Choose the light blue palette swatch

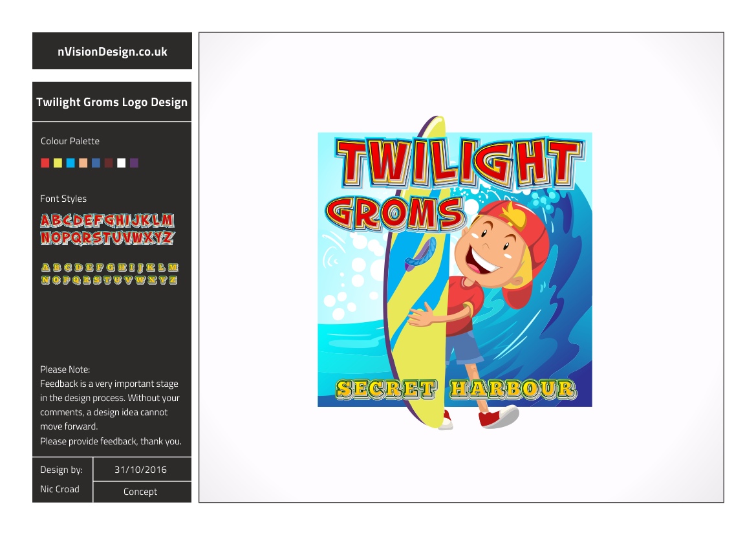click(x=70, y=163)
